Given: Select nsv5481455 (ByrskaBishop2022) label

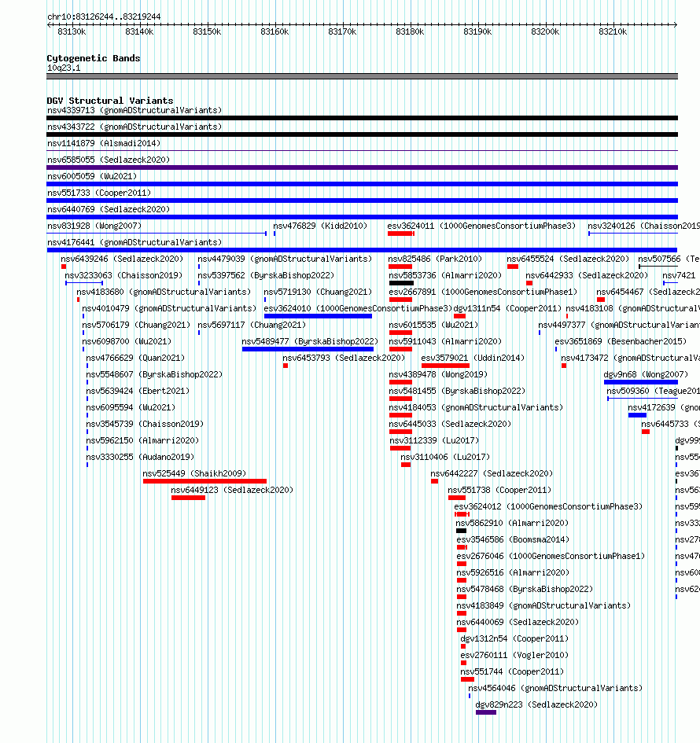Looking at the screenshot, I should point(457,392).
